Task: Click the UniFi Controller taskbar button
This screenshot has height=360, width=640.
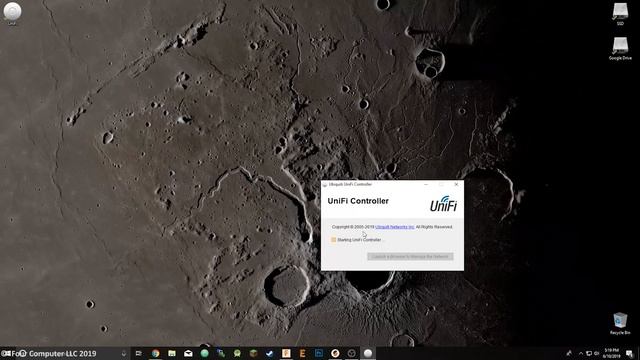Action: [368, 353]
